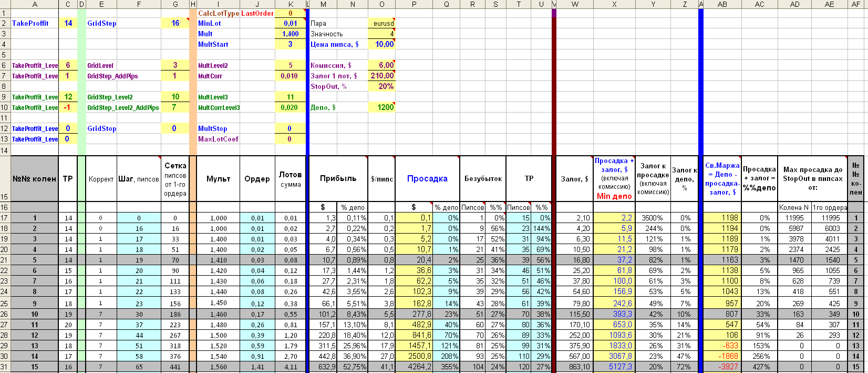The width and height of the screenshot is (868, 373).
Task: Click column header P
Action: 414,4
